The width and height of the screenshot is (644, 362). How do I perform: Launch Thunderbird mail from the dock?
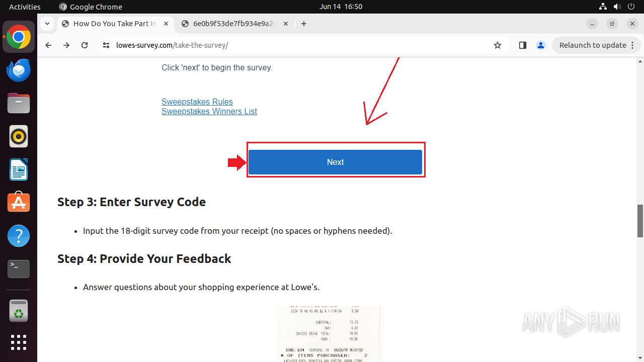[19, 70]
